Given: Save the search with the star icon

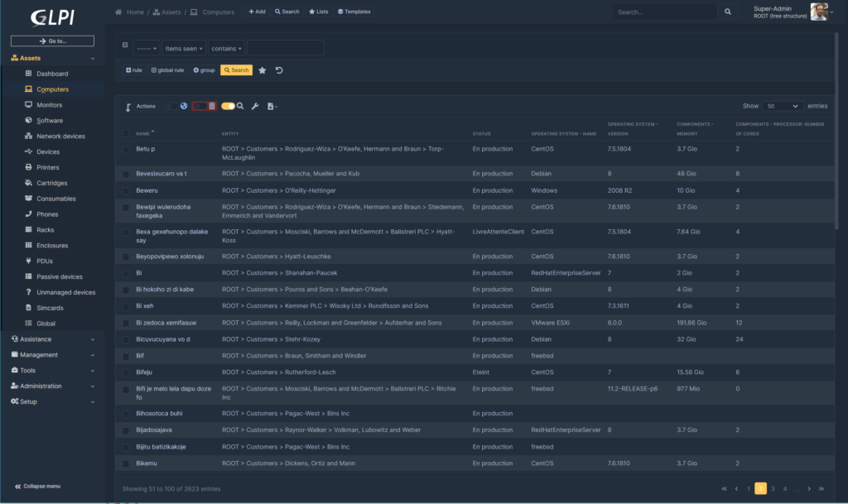Looking at the screenshot, I should click(x=263, y=70).
